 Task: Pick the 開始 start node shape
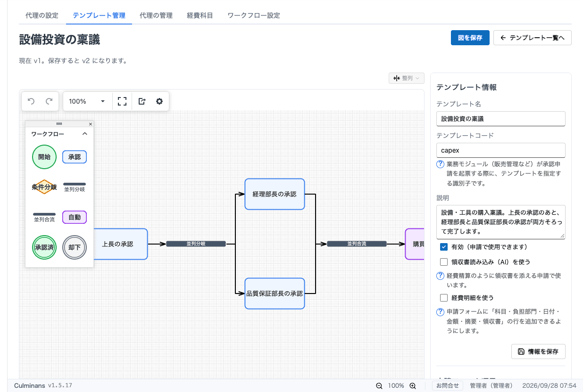point(44,157)
